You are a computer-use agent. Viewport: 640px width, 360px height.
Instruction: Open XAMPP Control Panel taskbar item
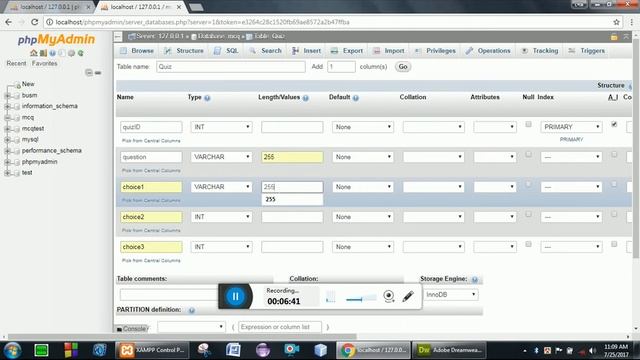click(153, 350)
